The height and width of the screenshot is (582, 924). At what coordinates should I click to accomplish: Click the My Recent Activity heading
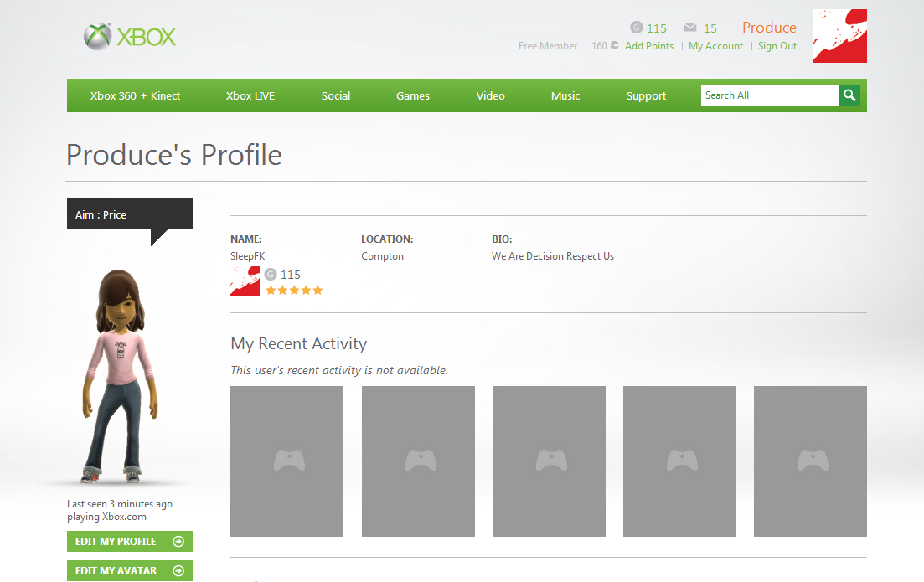(299, 343)
